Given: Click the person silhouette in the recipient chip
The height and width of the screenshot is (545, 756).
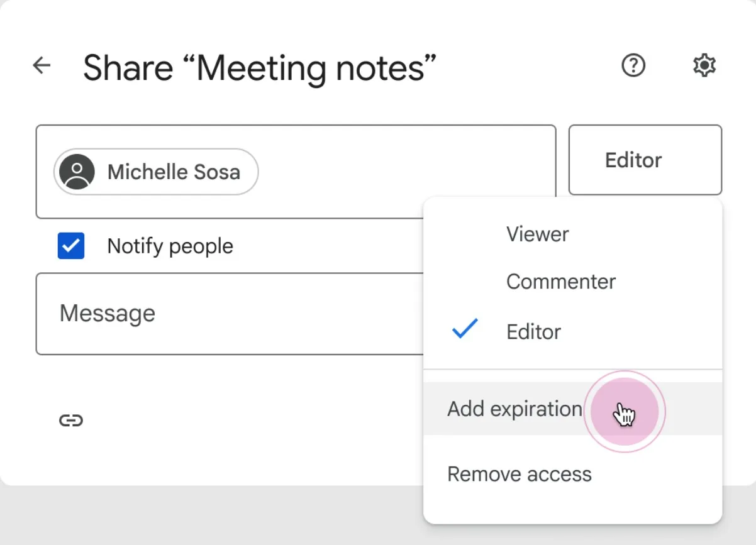Looking at the screenshot, I should (76, 172).
